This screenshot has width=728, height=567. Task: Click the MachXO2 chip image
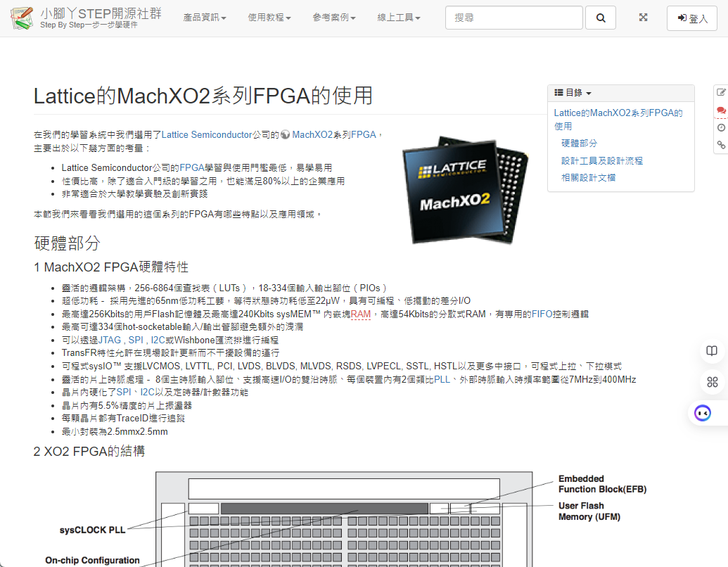[466, 189]
